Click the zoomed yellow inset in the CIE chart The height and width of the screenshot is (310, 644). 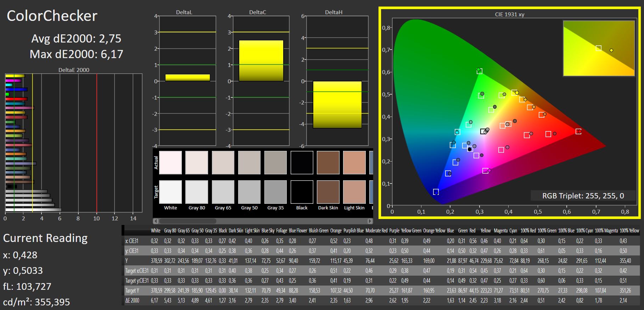(x=599, y=48)
